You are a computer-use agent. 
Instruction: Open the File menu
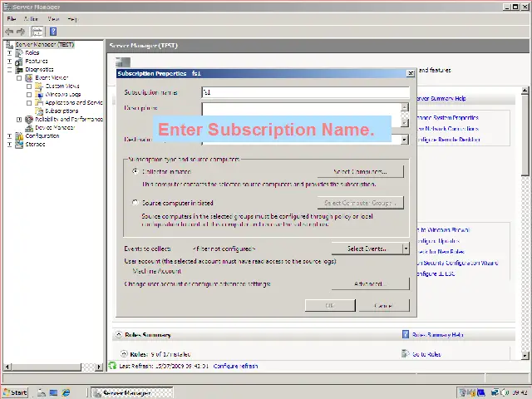[11, 19]
